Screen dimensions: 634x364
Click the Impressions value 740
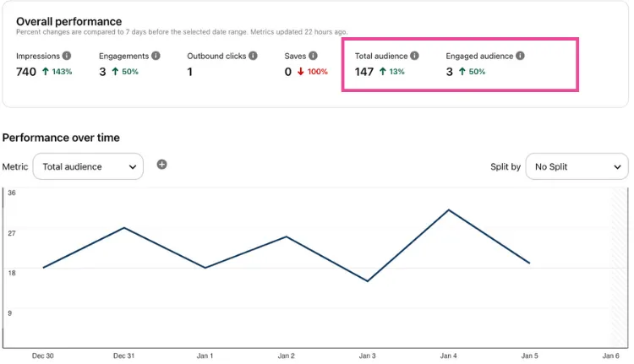click(x=26, y=72)
